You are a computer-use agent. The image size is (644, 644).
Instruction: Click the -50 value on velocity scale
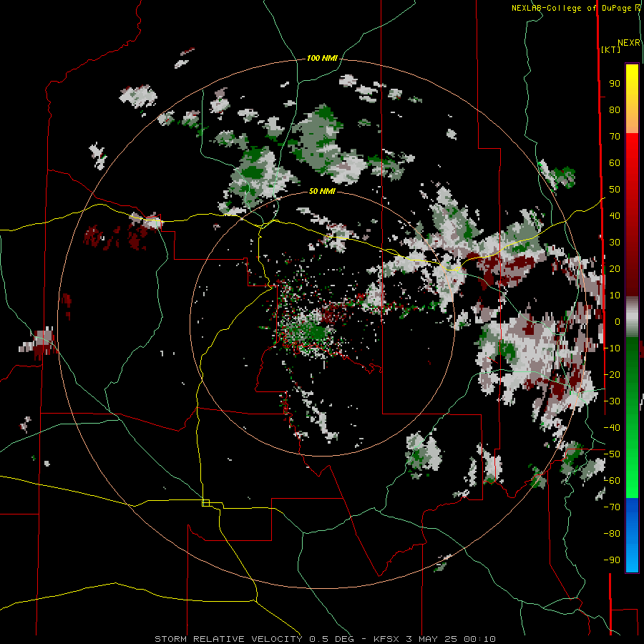click(x=612, y=454)
